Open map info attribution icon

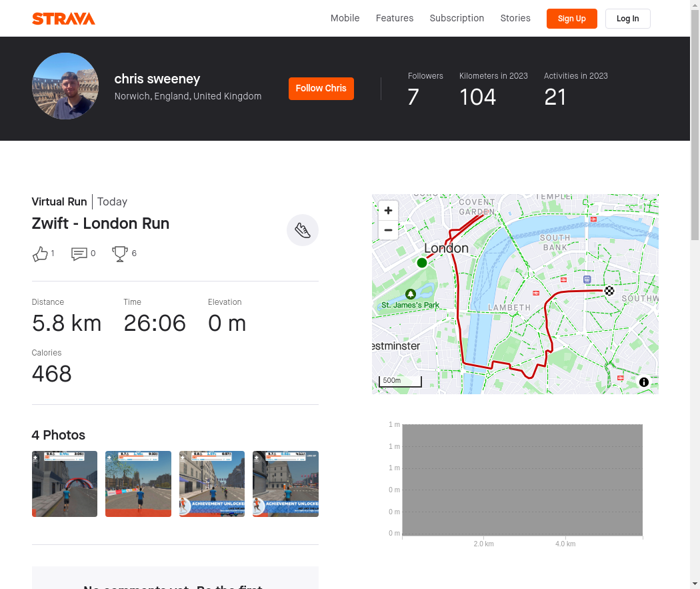pyautogui.click(x=644, y=382)
